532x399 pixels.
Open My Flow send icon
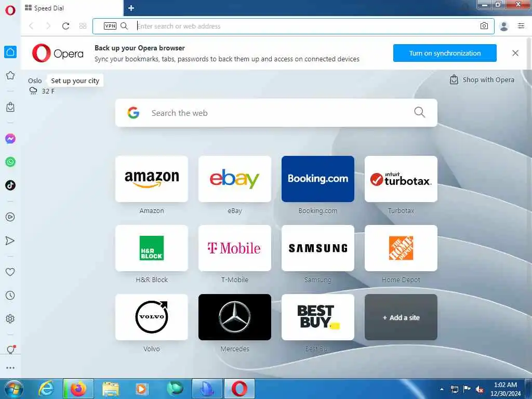[x=10, y=241]
